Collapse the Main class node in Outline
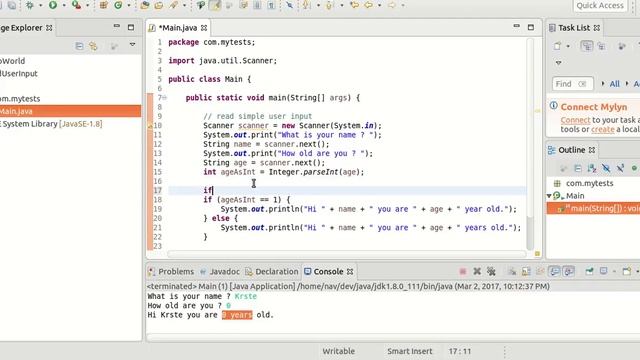The width and height of the screenshot is (640, 360). [x=549, y=196]
